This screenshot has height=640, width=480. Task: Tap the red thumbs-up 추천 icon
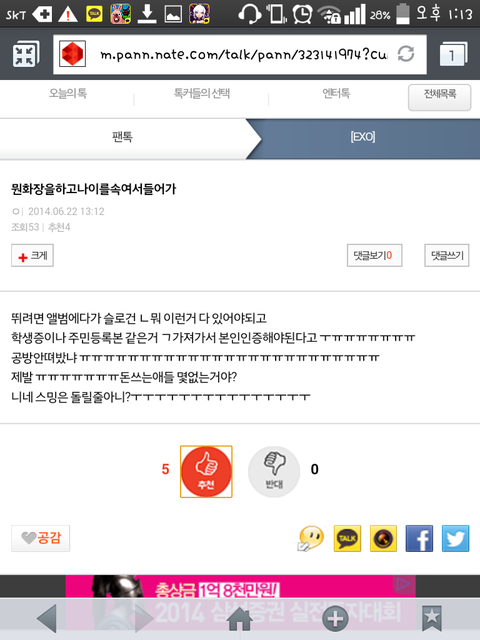(206, 471)
